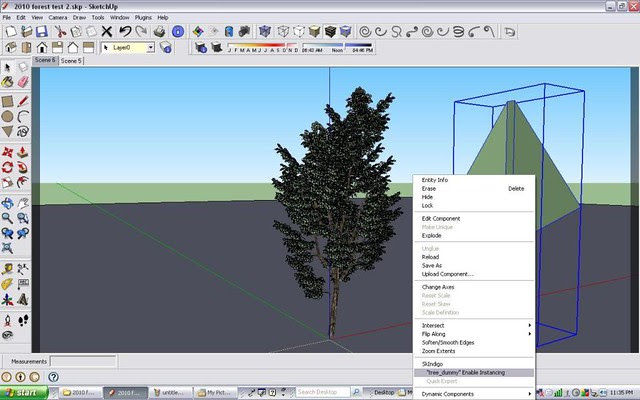Select the Tape Measure tool
Viewport: 640px width, 400px height.
7,269
